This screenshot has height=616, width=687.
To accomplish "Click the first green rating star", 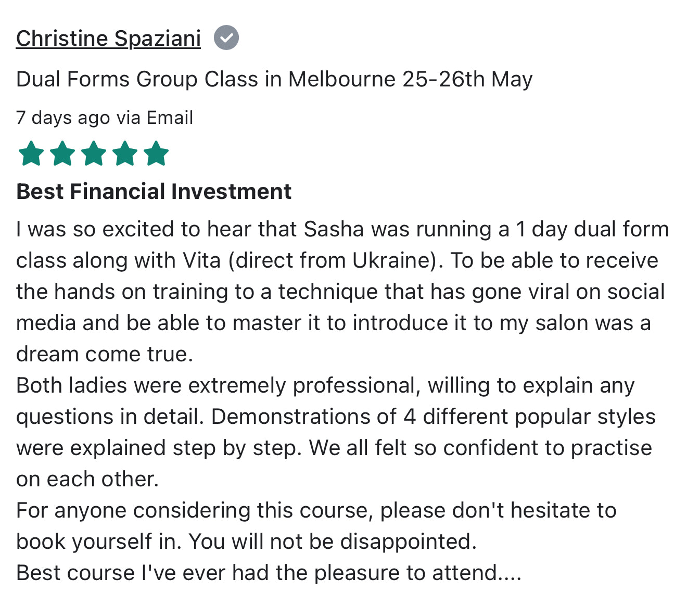I will [x=31, y=154].
